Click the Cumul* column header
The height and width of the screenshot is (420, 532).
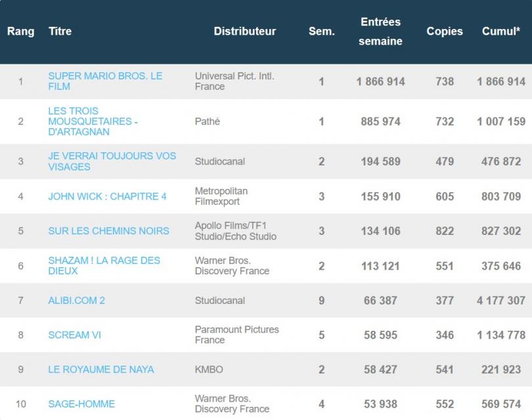(x=500, y=31)
